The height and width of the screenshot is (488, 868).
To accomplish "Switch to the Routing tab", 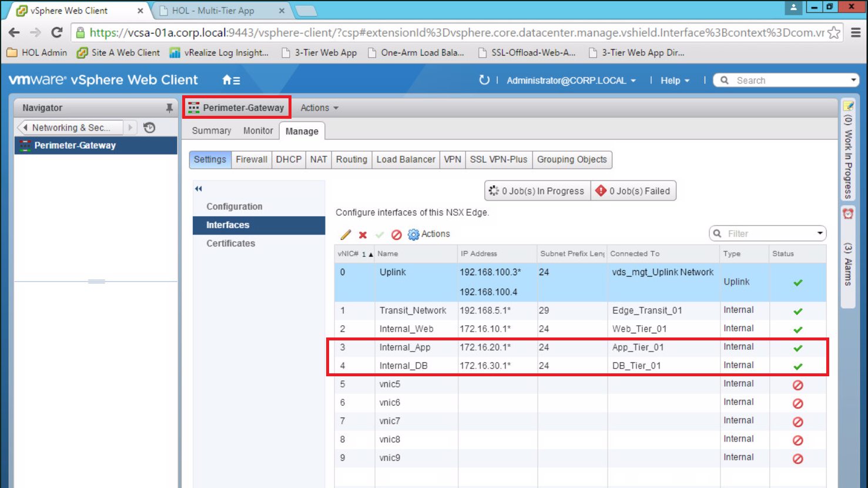I will click(351, 159).
